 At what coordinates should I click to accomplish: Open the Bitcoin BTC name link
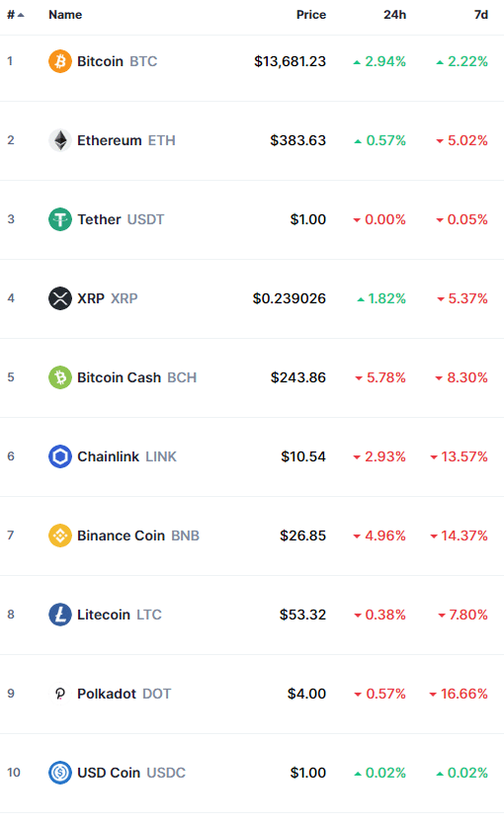pos(117,61)
